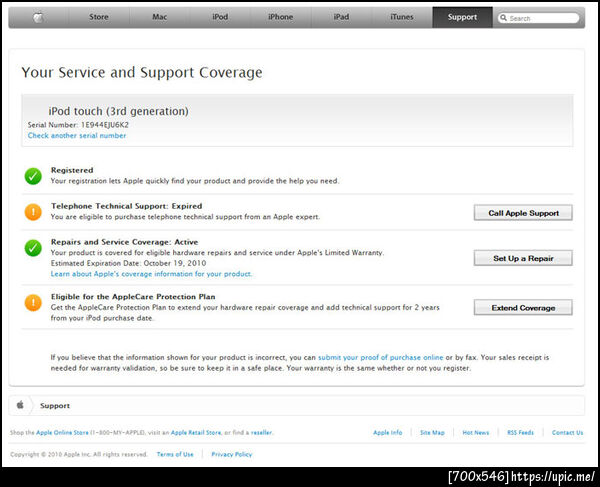Screen dimensions: 600x487
Task: Click the iPod touch (3rd generation) heading
Action: coord(118,111)
